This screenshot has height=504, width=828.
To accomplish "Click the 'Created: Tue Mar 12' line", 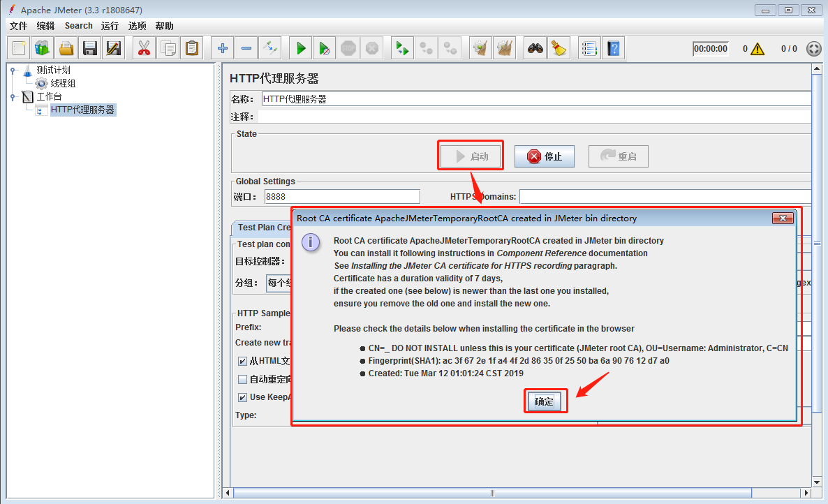I will point(445,373).
